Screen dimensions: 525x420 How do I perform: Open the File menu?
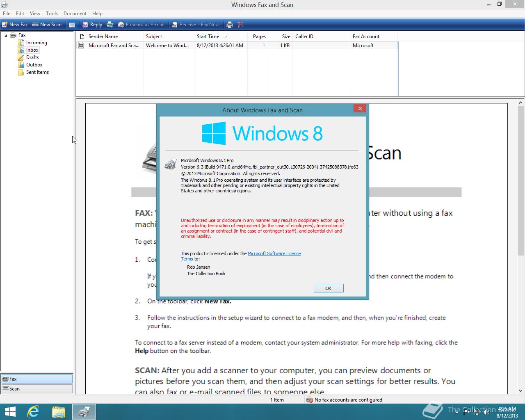7,14
